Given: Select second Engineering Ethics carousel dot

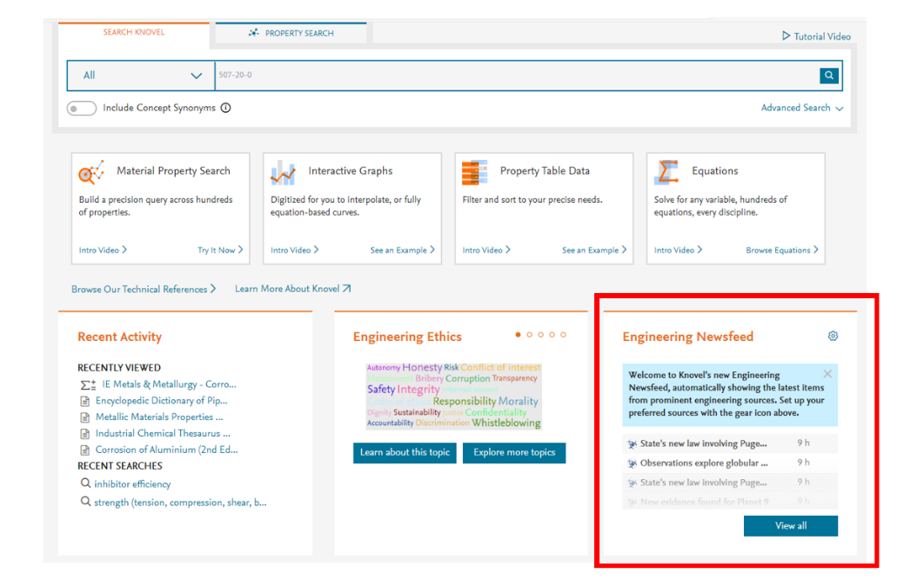Looking at the screenshot, I should [529, 335].
